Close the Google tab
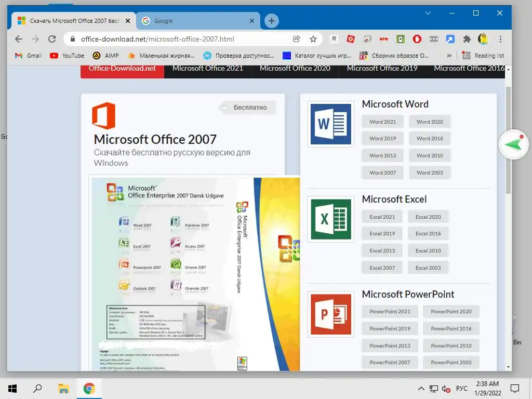The image size is (532, 399). click(252, 21)
